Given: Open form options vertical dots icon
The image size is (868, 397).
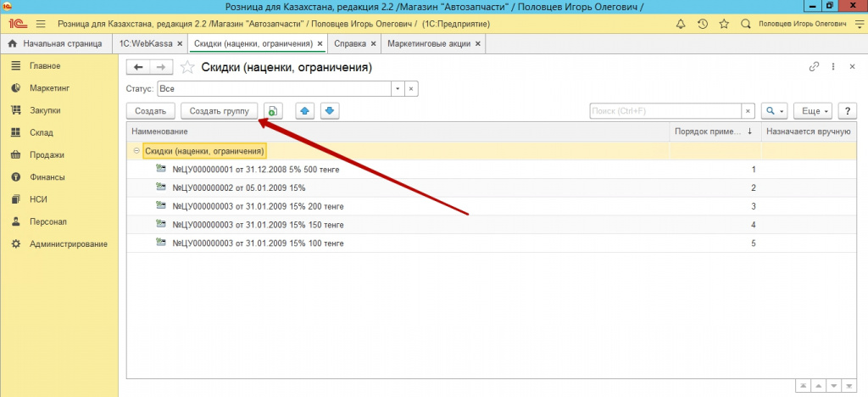Looking at the screenshot, I should [833, 66].
